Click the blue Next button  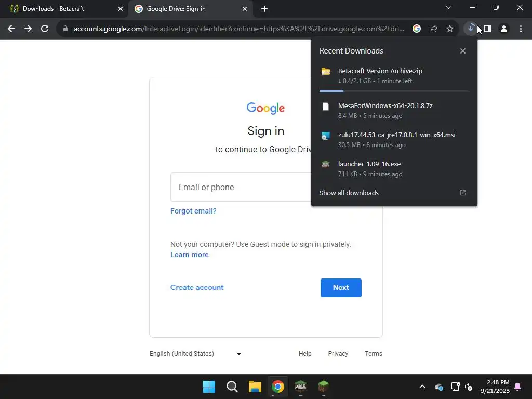tap(341, 288)
